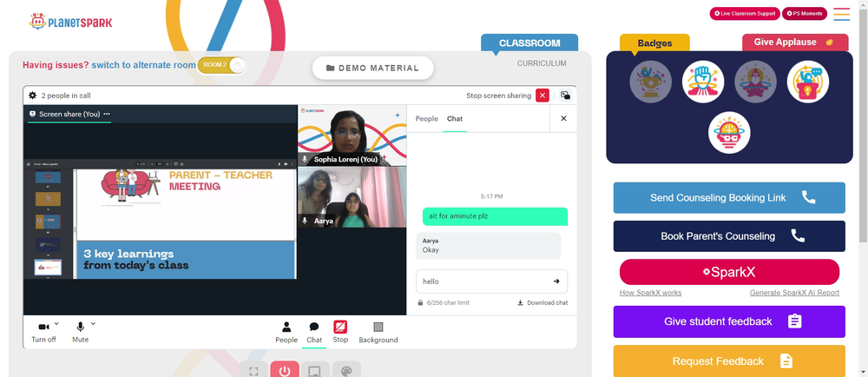The image size is (868, 377).
Task: Click the red stop screen sharing X button
Action: tap(542, 96)
